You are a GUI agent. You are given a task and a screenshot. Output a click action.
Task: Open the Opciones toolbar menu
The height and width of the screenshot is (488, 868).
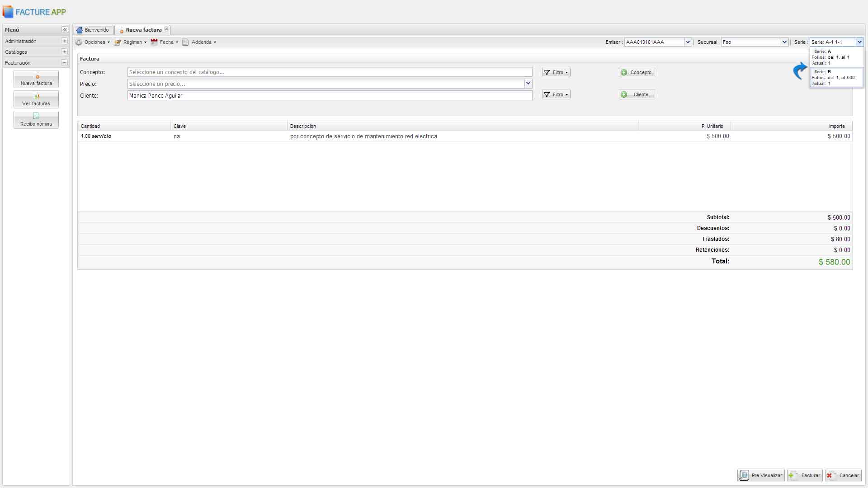pyautogui.click(x=93, y=42)
